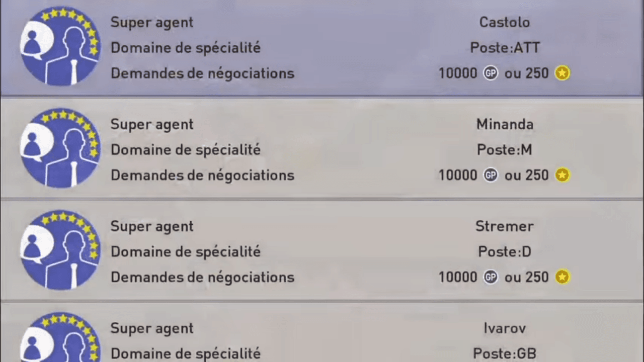This screenshot has width=644, height=362.
Task: Select the agent name Castolo
Action: point(504,22)
